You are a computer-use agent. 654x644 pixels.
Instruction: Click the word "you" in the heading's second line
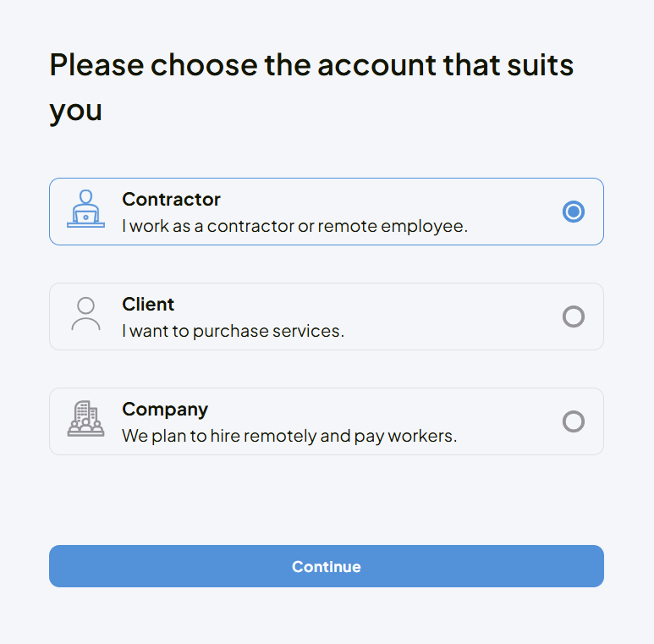pos(75,111)
